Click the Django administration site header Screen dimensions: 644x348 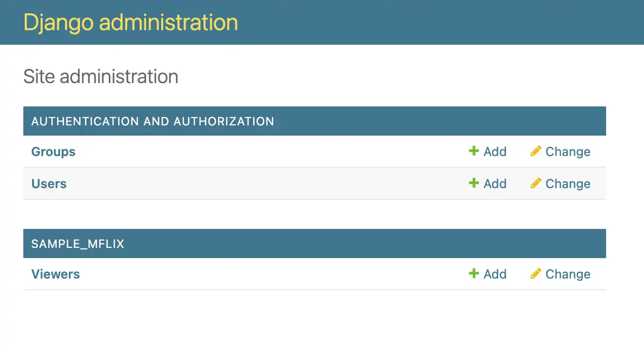click(x=130, y=22)
